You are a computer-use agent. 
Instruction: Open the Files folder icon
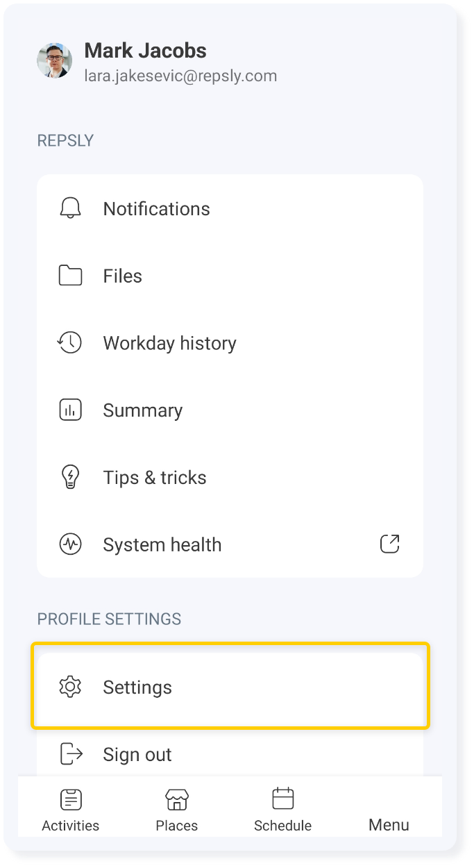(x=70, y=276)
